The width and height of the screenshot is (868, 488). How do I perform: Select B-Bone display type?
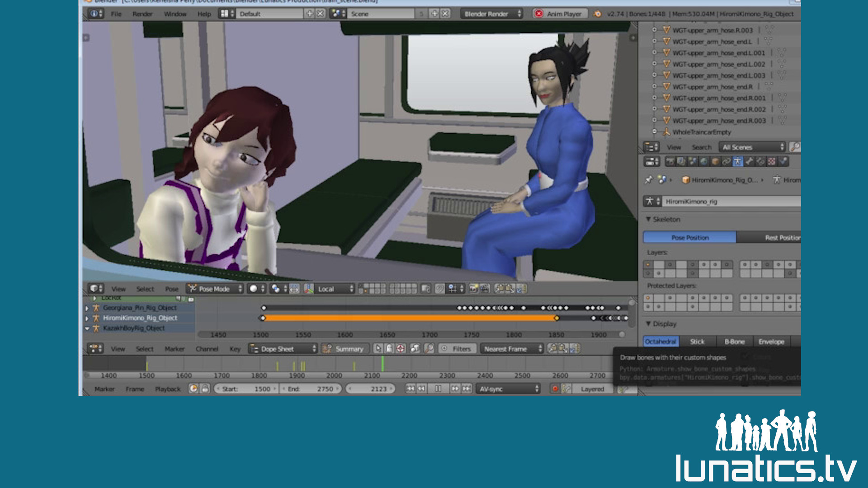coord(734,342)
